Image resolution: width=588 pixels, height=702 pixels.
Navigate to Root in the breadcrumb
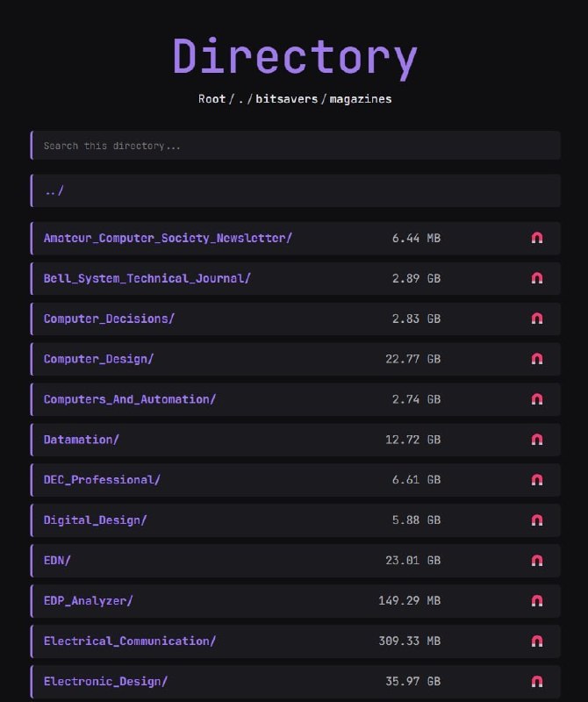(212, 98)
